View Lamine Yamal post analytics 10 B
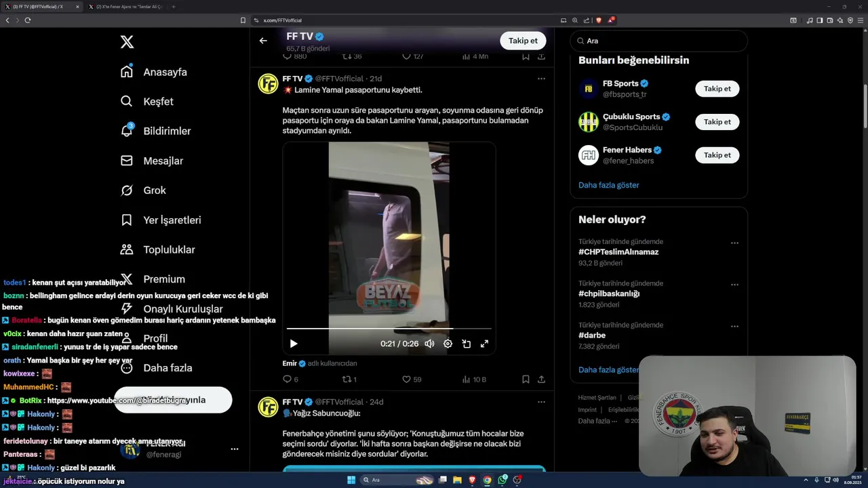This screenshot has width=868, height=488. click(x=473, y=380)
